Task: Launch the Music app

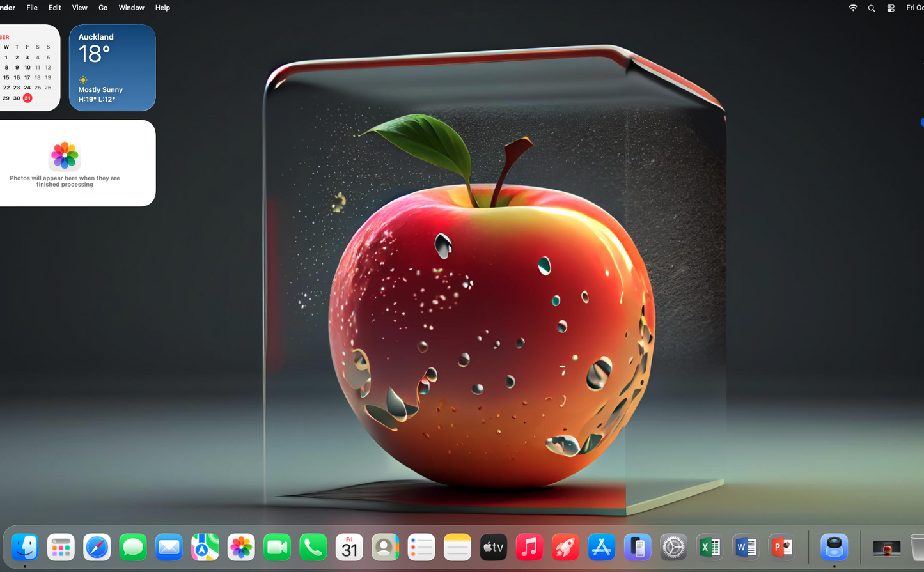Action: pyautogui.click(x=529, y=547)
